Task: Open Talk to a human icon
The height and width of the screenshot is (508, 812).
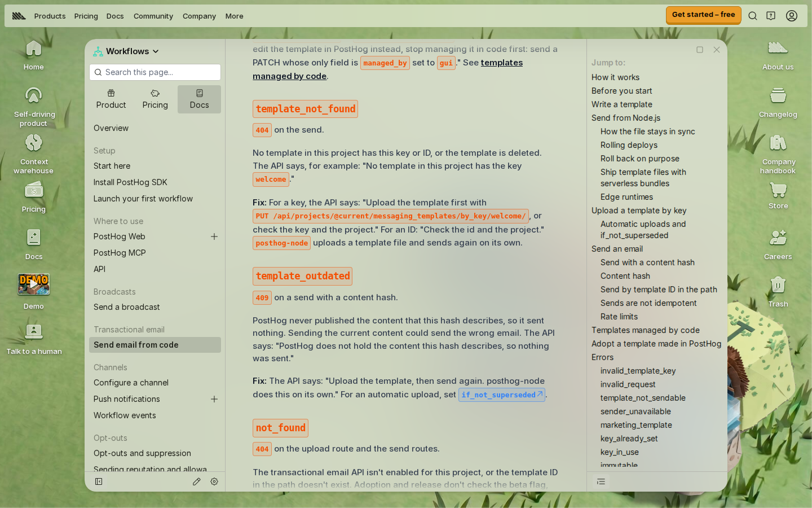Action: point(34,339)
